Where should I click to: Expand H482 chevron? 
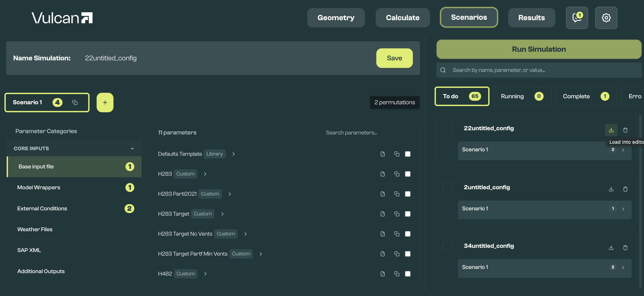(205, 274)
